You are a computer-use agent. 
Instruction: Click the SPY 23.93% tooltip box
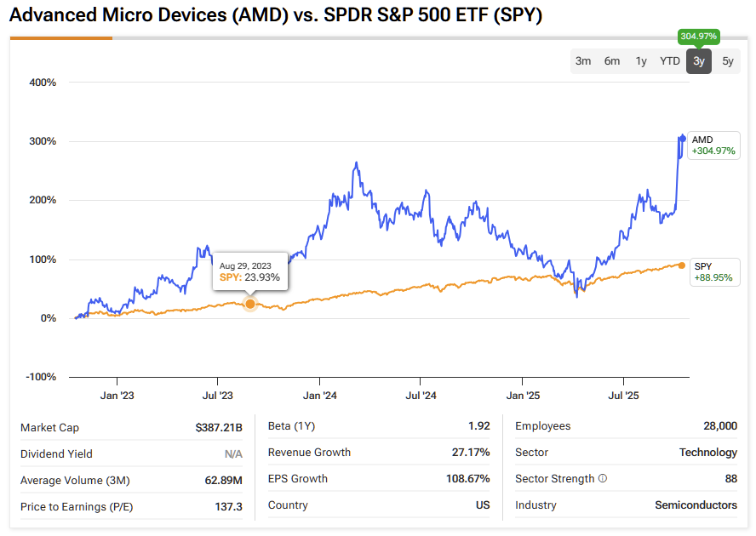coord(250,271)
